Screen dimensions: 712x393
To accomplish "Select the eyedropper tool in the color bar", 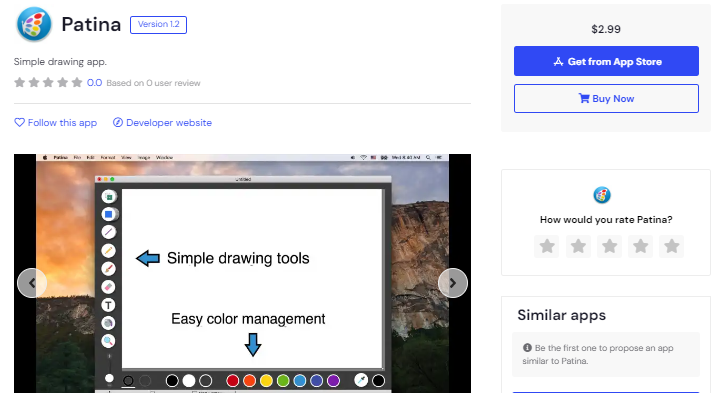I will pyautogui.click(x=361, y=380).
